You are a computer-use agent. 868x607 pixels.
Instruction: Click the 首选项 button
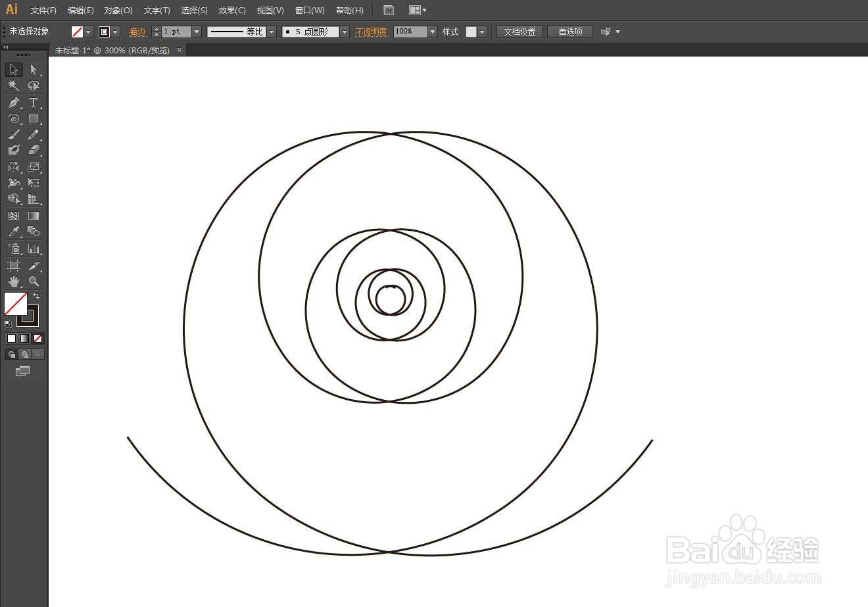[570, 32]
